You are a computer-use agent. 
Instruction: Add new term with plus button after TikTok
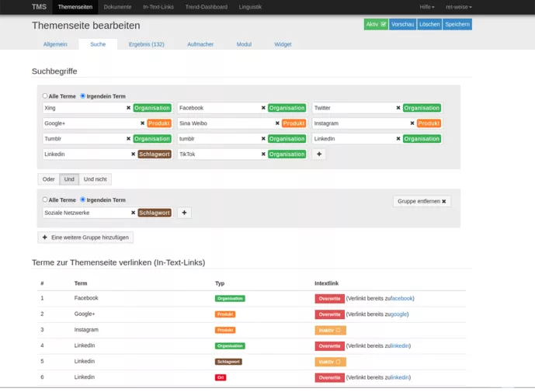tap(319, 154)
